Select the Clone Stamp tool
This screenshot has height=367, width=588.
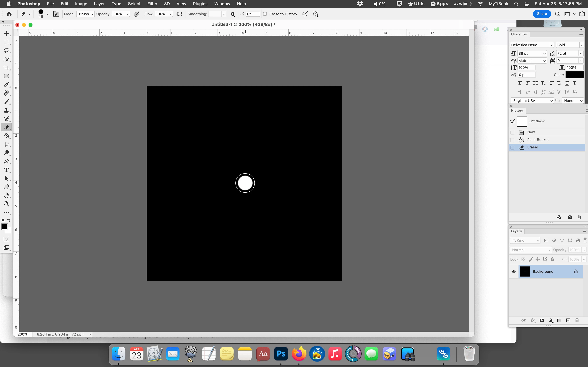coord(7,110)
